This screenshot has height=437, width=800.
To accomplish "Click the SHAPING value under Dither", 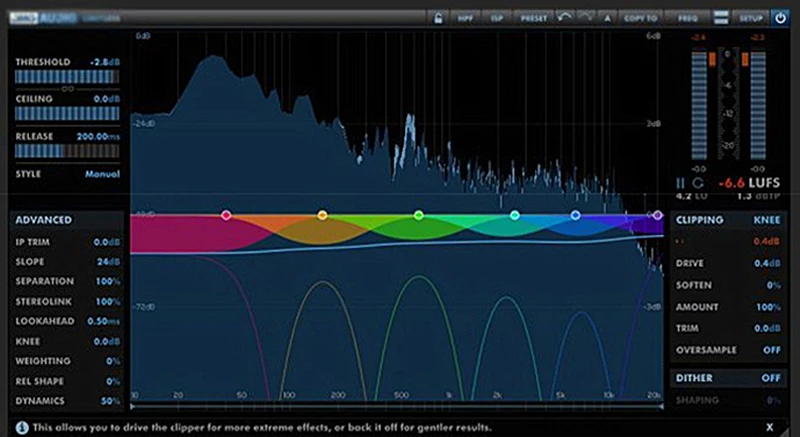I will pyautogui.click(x=773, y=400).
